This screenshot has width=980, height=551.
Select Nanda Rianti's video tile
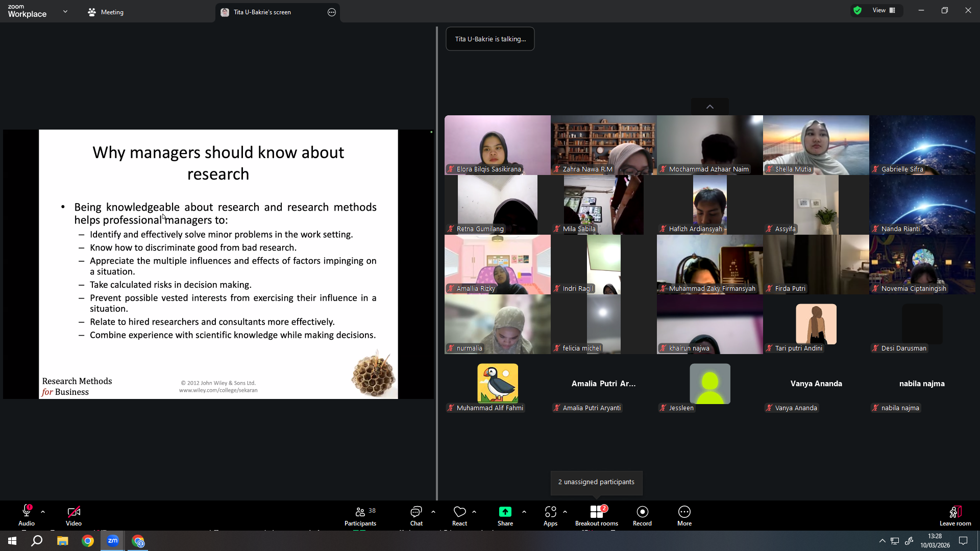click(x=922, y=205)
